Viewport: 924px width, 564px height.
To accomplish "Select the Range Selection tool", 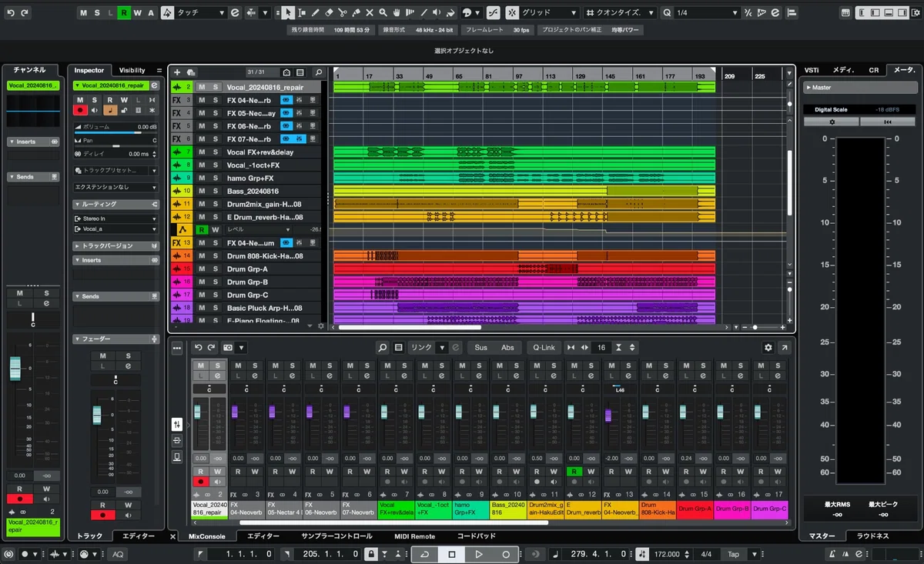I will click(x=300, y=13).
